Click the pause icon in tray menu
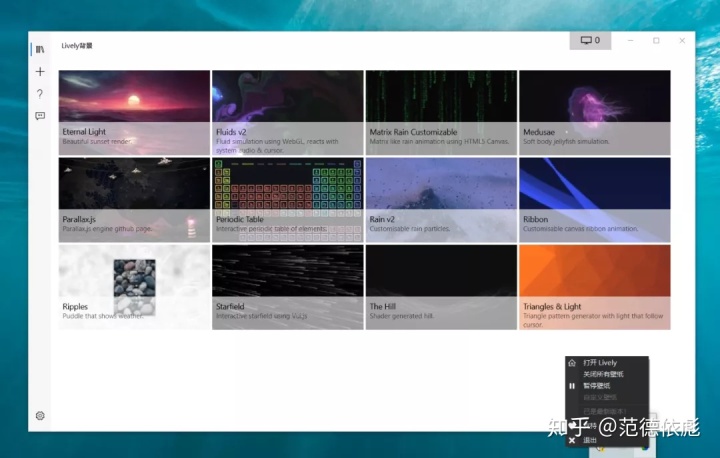This screenshot has height=458, width=720. click(x=572, y=386)
